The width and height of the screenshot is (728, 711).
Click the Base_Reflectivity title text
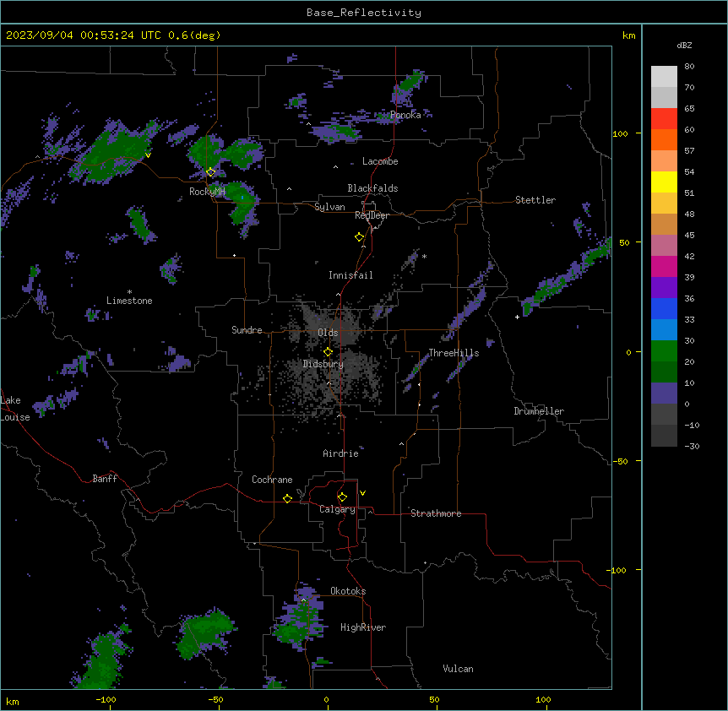(x=364, y=13)
